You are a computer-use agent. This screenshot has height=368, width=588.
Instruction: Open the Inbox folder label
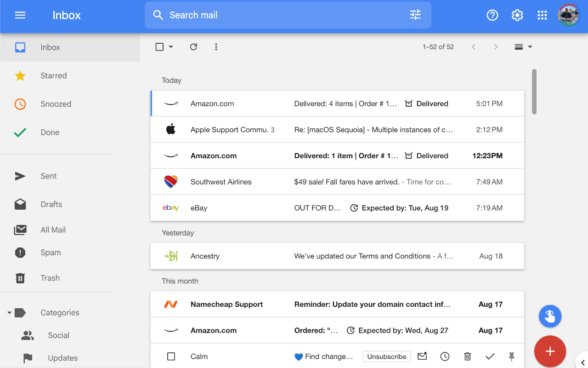(50, 47)
